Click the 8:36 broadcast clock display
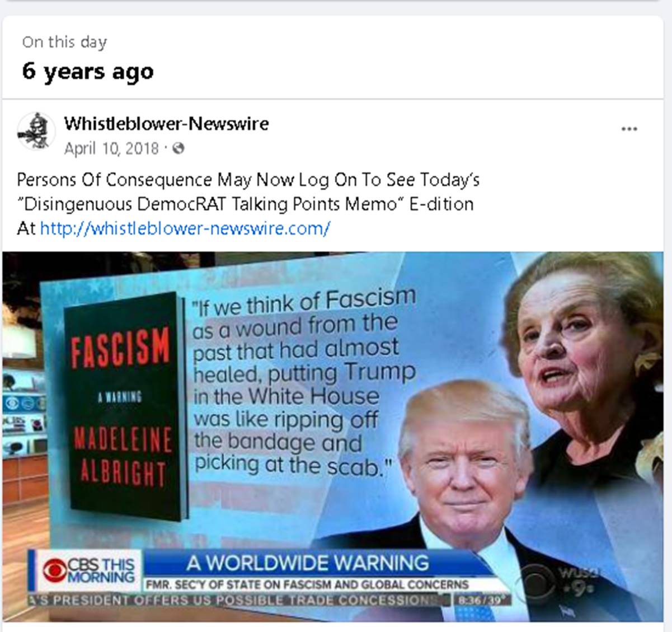 [480, 600]
